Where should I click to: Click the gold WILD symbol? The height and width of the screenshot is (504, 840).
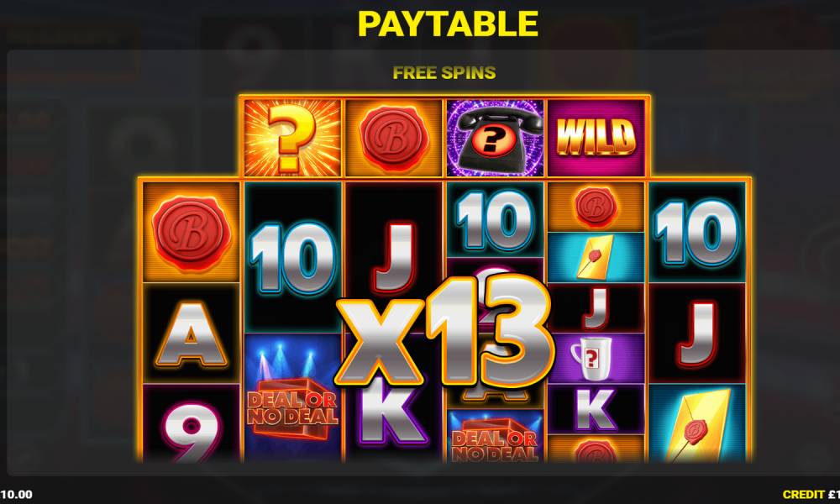pos(596,138)
